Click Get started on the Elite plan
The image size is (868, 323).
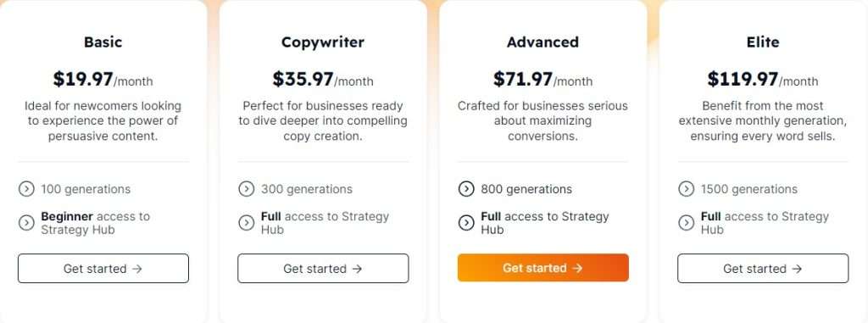763,269
